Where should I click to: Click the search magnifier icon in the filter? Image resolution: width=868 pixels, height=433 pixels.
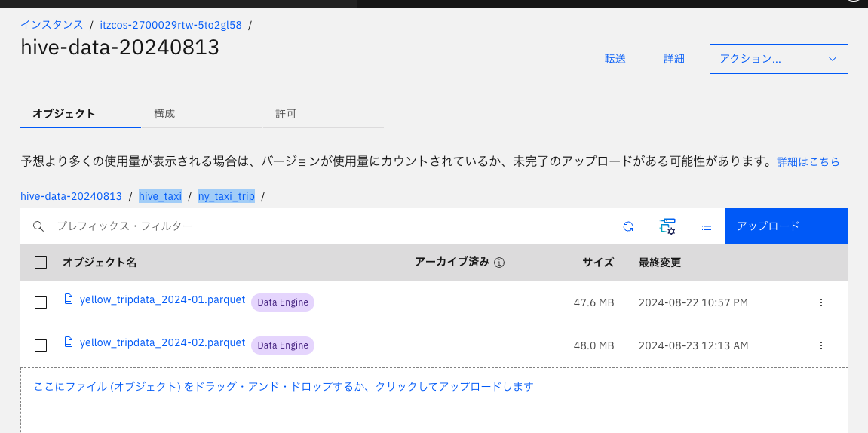(x=38, y=226)
